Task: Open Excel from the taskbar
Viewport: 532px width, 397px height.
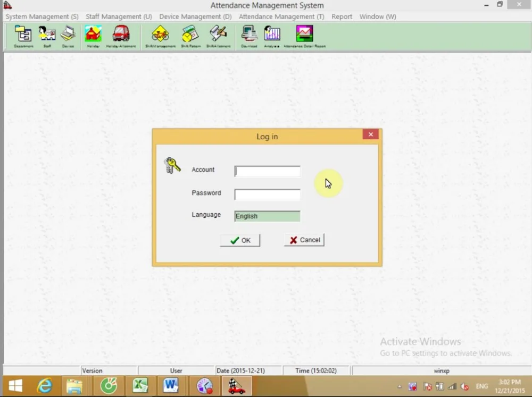Action: tap(140, 386)
